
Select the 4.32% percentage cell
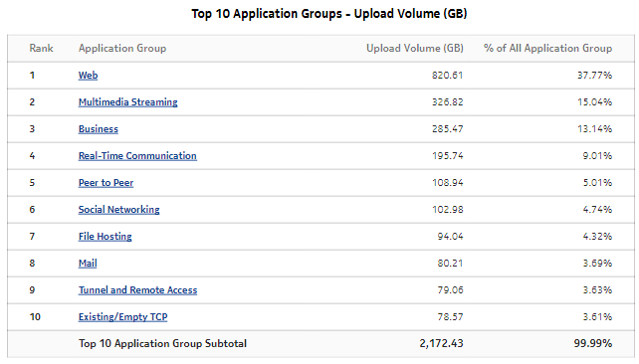click(597, 237)
